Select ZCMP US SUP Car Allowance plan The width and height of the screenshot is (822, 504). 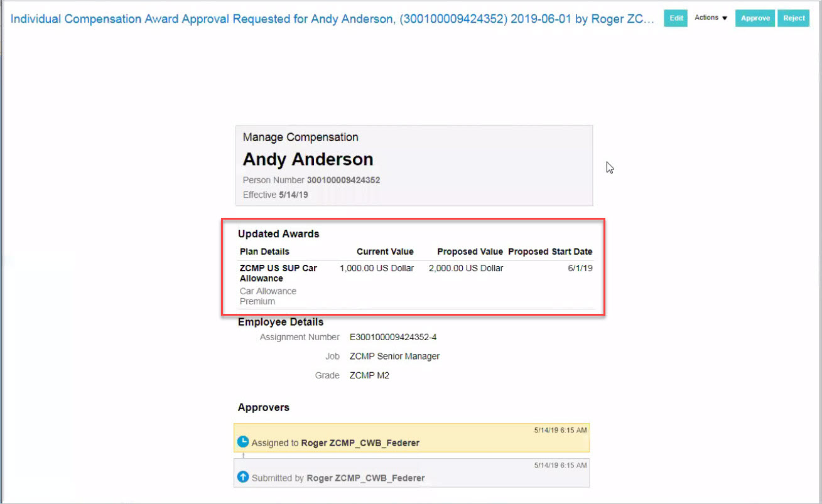278,273
